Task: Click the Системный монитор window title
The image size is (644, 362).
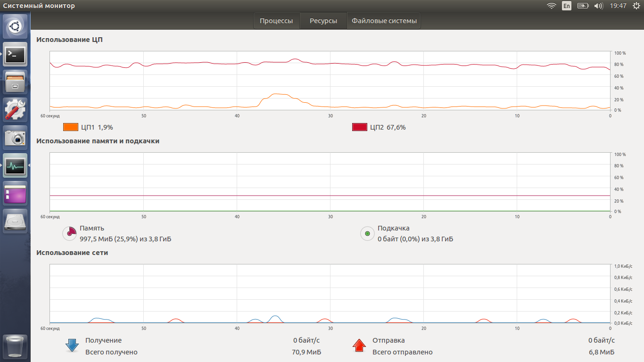Action: [x=39, y=6]
